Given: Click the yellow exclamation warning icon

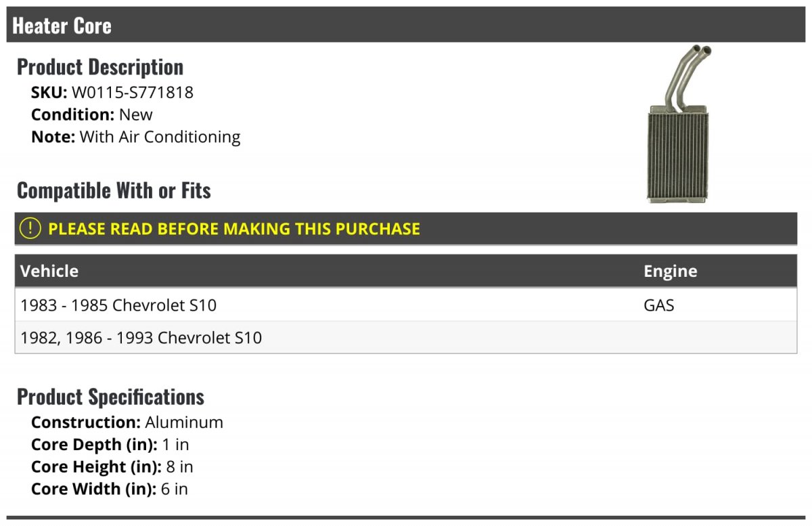Looking at the screenshot, I should [30, 229].
